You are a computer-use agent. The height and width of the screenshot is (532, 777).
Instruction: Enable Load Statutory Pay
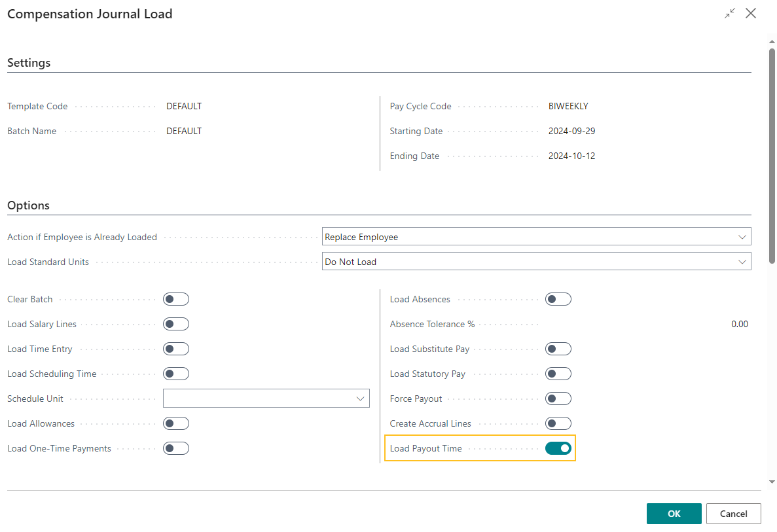tap(558, 373)
